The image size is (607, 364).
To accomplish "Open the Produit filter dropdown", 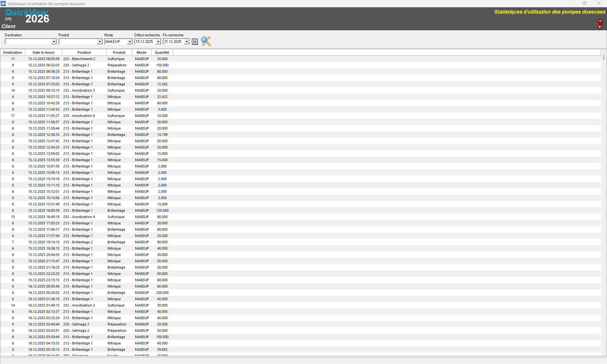I will click(100, 42).
